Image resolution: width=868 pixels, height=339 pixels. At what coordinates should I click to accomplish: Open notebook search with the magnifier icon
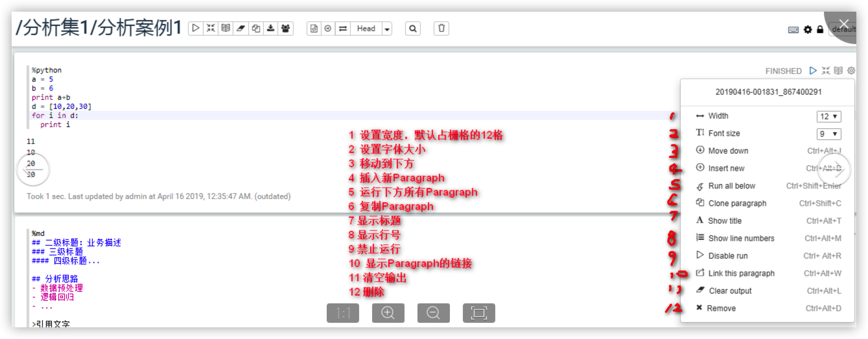click(x=413, y=29)
